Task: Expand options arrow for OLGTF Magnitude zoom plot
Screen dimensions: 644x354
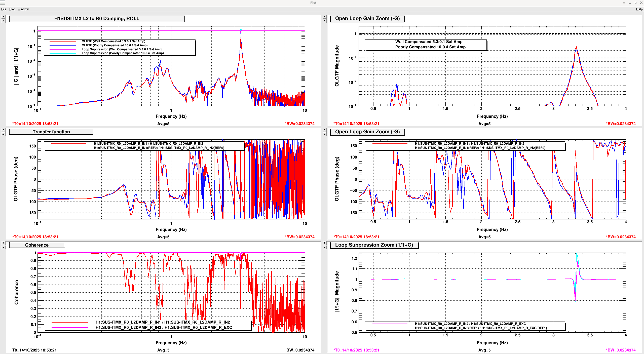Action: (x=324, y=17)
